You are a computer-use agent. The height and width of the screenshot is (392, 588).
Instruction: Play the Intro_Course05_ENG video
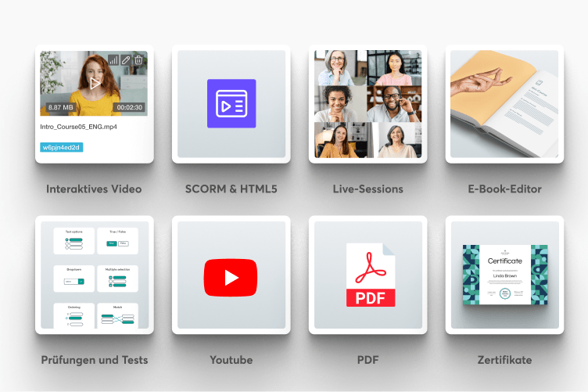(x=95, y=83)
